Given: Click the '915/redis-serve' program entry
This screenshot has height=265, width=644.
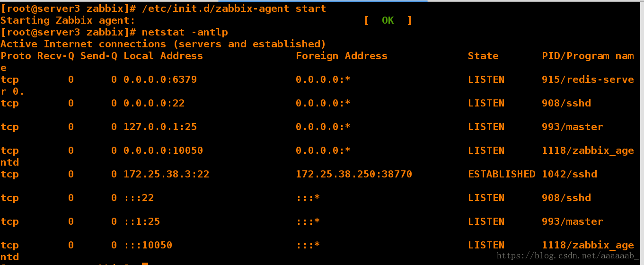Looking at the screenshot, I should (588, 79).
